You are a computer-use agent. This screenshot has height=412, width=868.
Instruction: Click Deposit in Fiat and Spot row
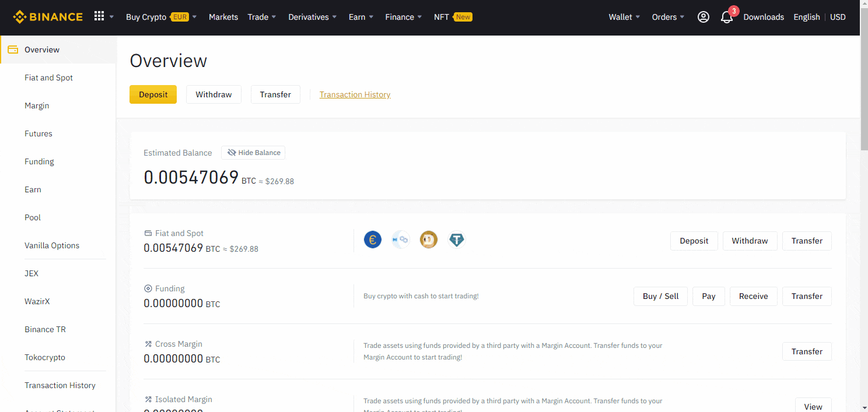(x=694, y=241)
